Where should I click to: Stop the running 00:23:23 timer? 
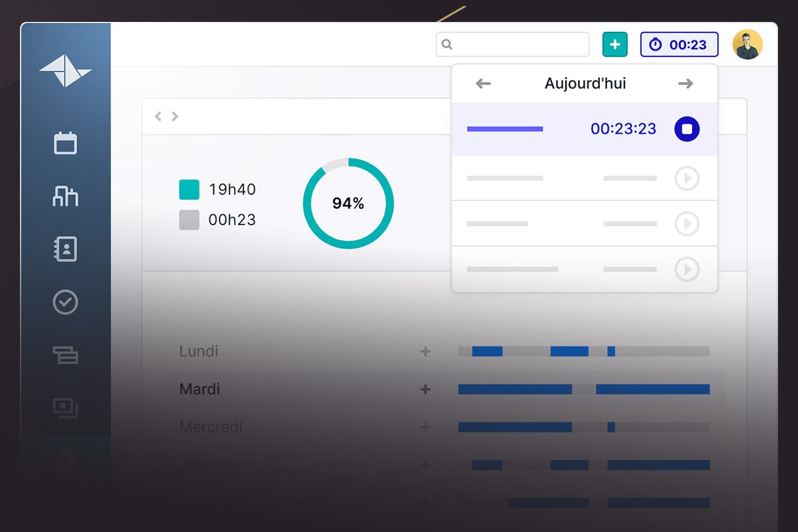[687, 129]
